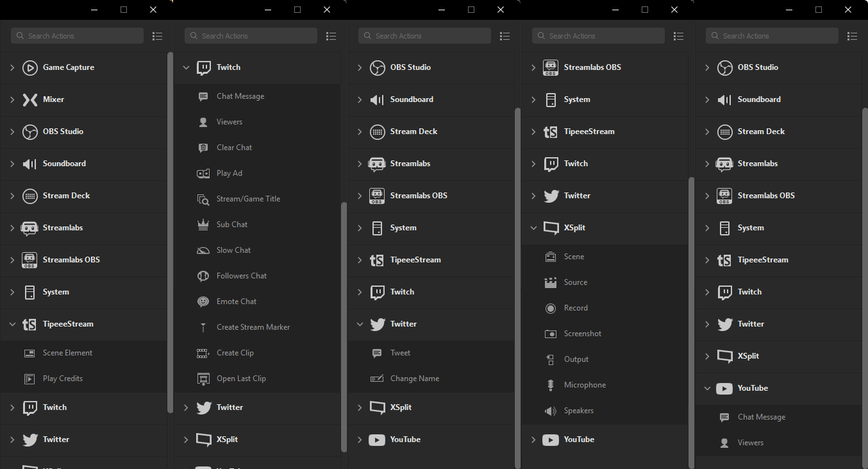Toggle list view in the panel with expanded Twitter
The image size is (868, 469).
[505, 36]
